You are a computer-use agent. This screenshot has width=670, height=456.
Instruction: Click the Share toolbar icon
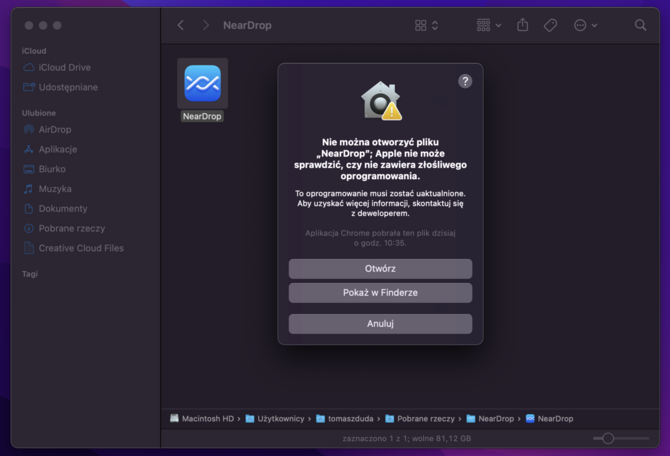pyautogui.click(x=522, y=25)
